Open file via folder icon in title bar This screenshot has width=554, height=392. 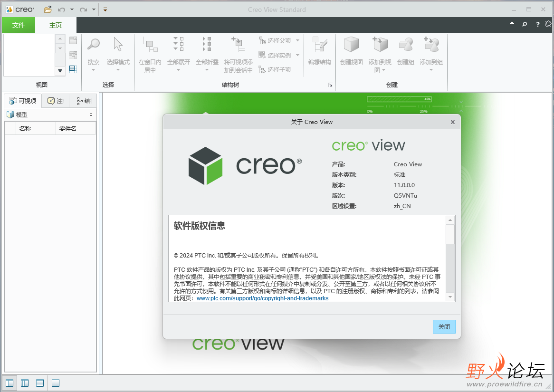48,10
